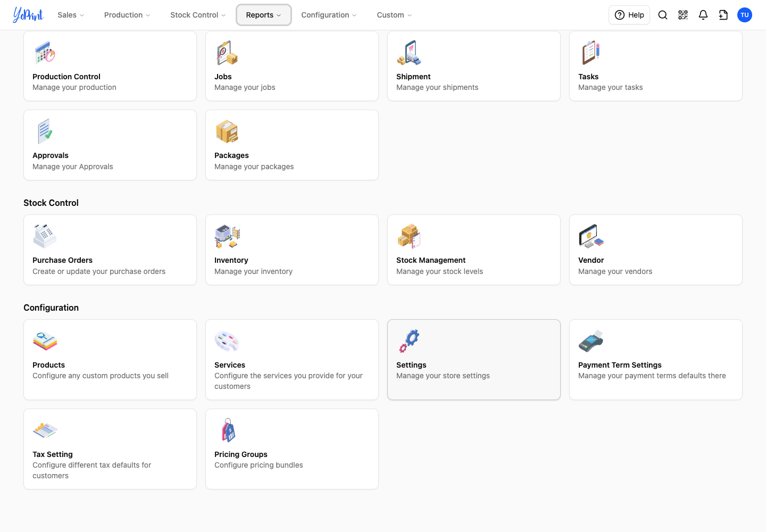Expand the Configuration nav dropdown

click(x=329, y=15)
